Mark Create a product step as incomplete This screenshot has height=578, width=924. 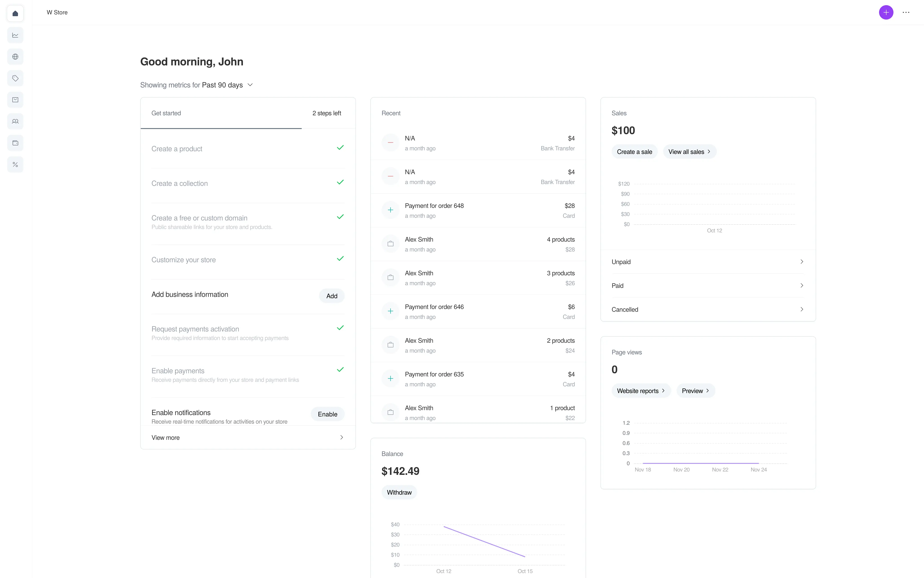point(340,148)
